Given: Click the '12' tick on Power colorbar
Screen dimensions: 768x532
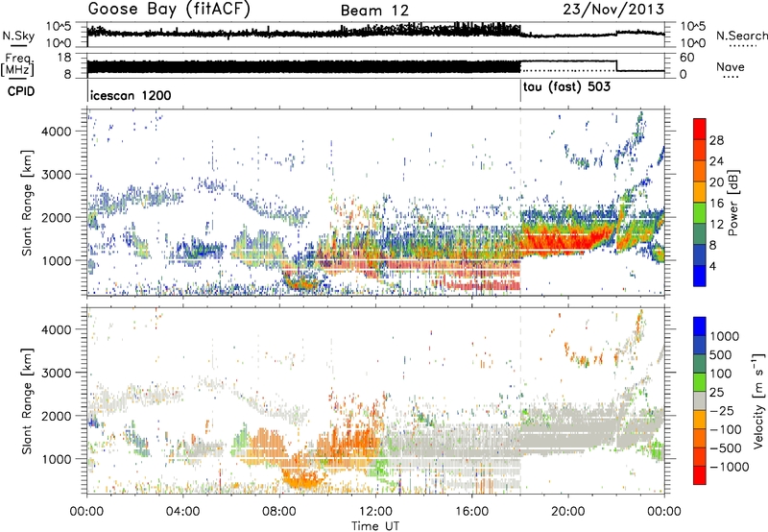Looking at the screenshot, I should click(716, 225).
